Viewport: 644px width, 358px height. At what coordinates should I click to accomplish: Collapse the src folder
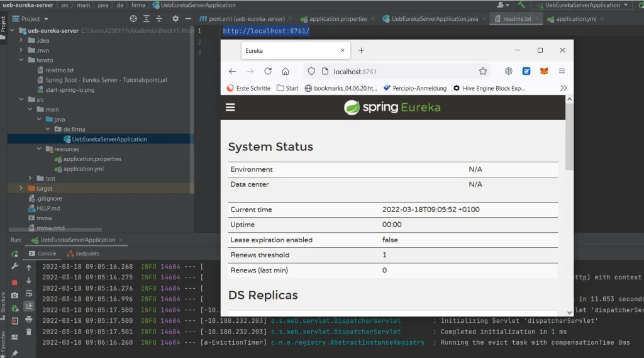pyautogui.click(x=21, y=99)
